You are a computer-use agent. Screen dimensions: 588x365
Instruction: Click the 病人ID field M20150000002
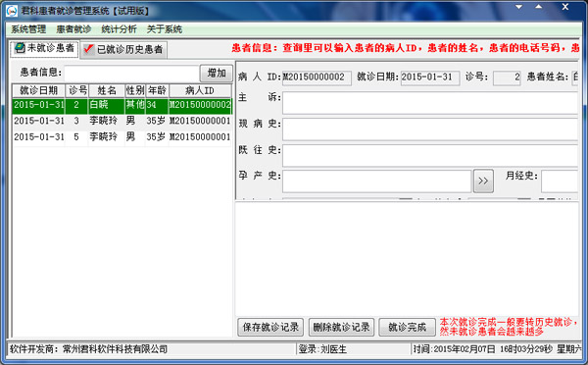tap(317, 78)
